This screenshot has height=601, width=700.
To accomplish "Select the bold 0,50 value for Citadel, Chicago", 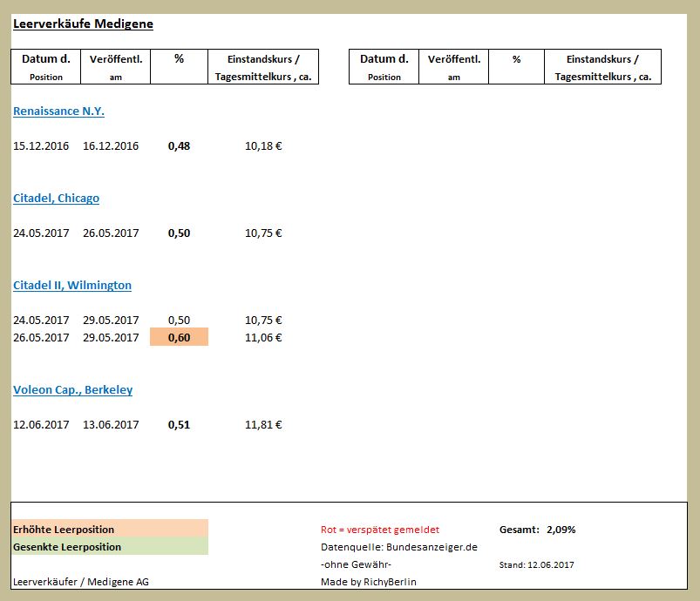I will [179, 233].
